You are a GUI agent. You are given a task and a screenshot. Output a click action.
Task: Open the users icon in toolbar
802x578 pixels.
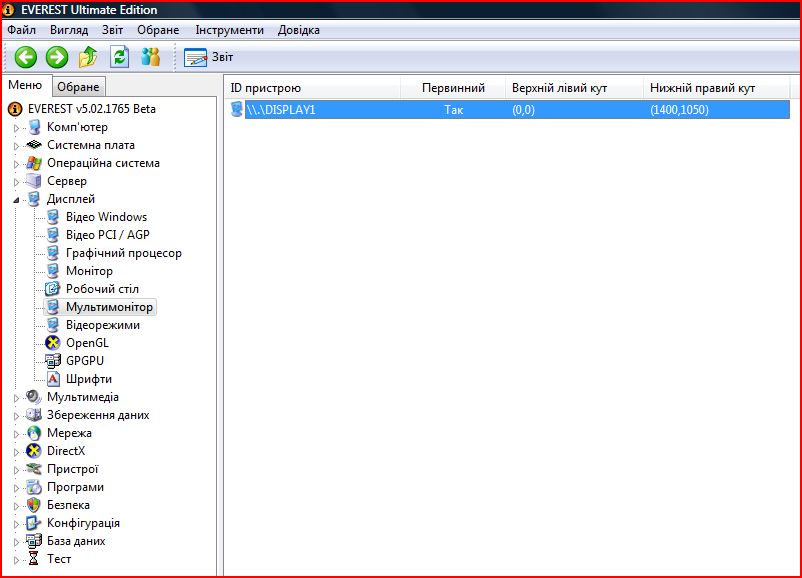(x=150, y=57)
